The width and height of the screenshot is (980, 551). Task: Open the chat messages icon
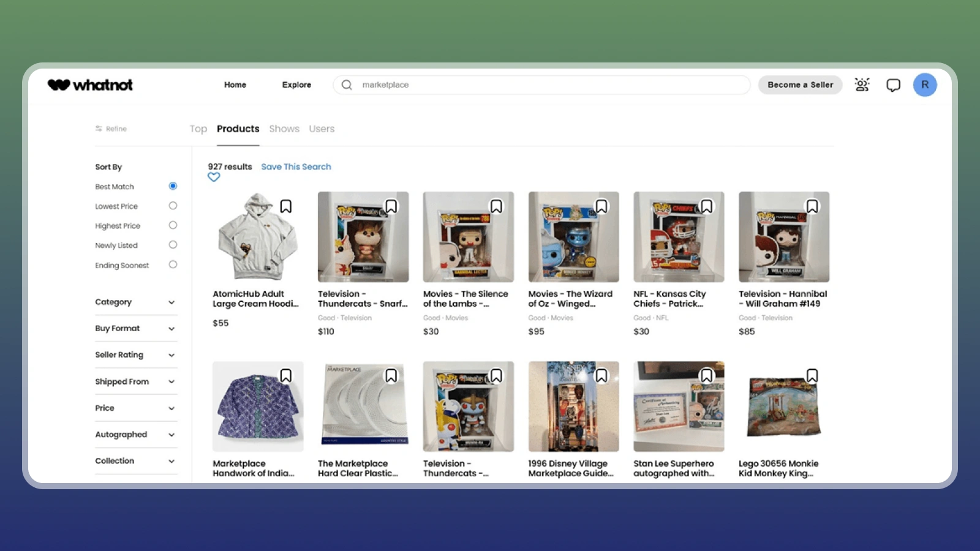point(894,84)
